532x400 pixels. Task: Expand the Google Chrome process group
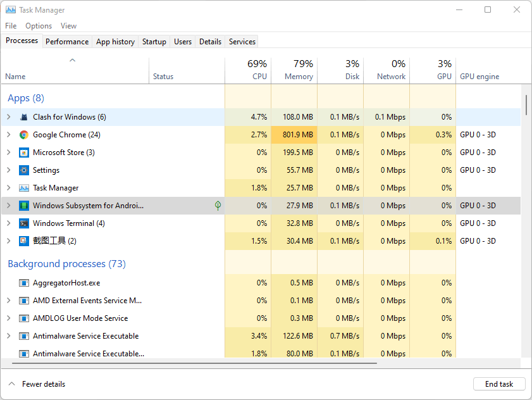pyautogui.click(x=9, y=134)
